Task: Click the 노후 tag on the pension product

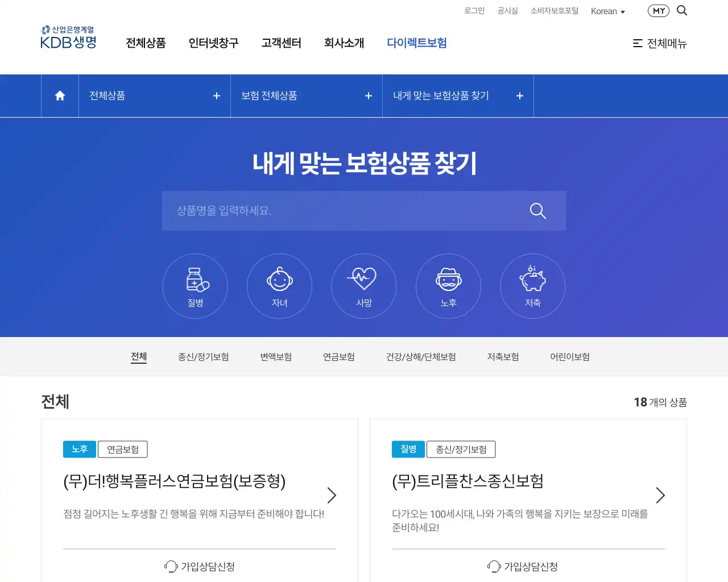Action: (x=79, y=449)
